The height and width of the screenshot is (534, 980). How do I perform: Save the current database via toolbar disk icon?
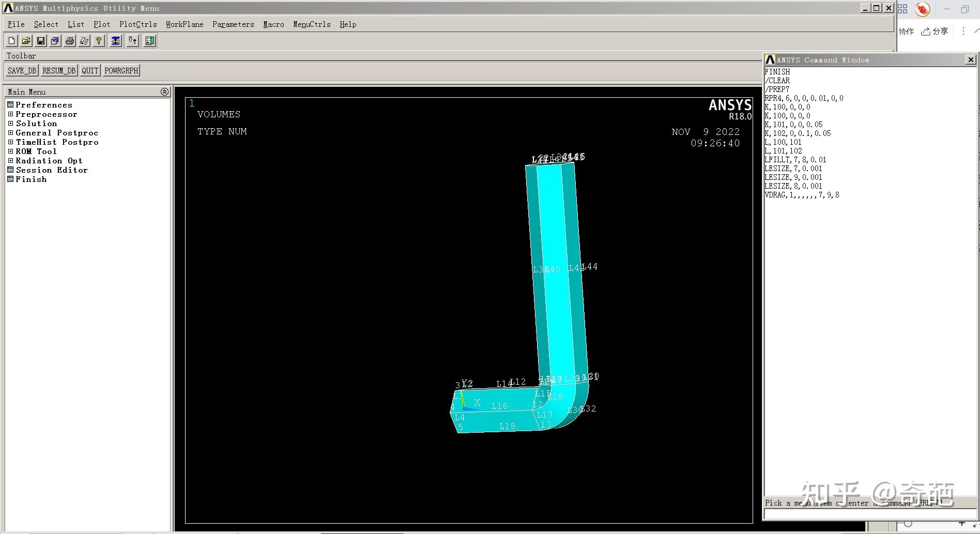point(40,41)
